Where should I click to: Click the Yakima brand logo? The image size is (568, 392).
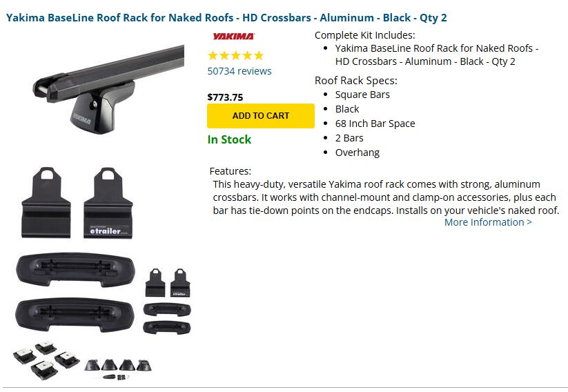[x=233, y=37]
